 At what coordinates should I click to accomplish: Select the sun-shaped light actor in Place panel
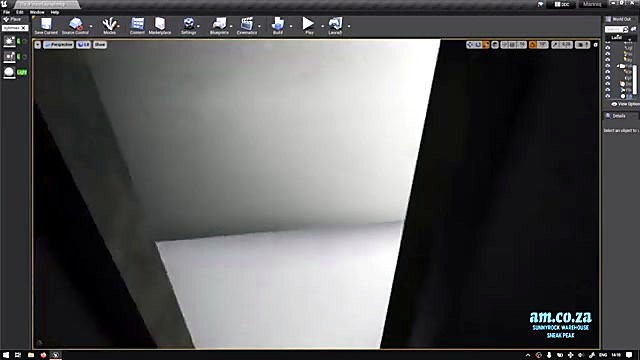(x=9, y=41)
